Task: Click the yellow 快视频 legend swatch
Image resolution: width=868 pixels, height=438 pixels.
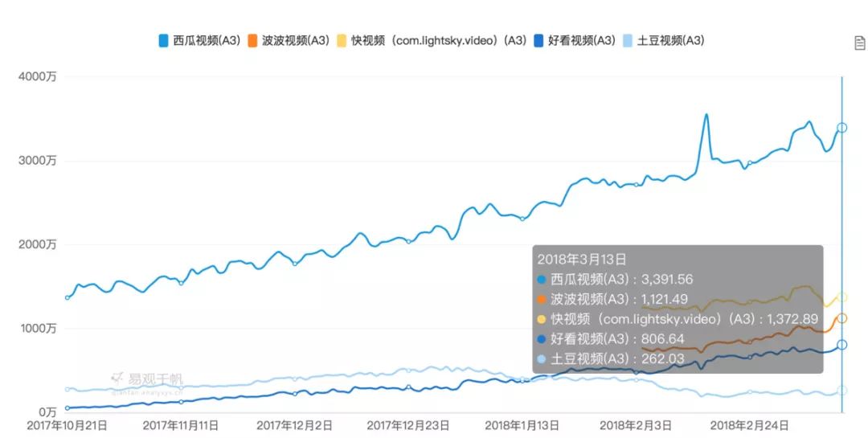Action: [342, 40]
